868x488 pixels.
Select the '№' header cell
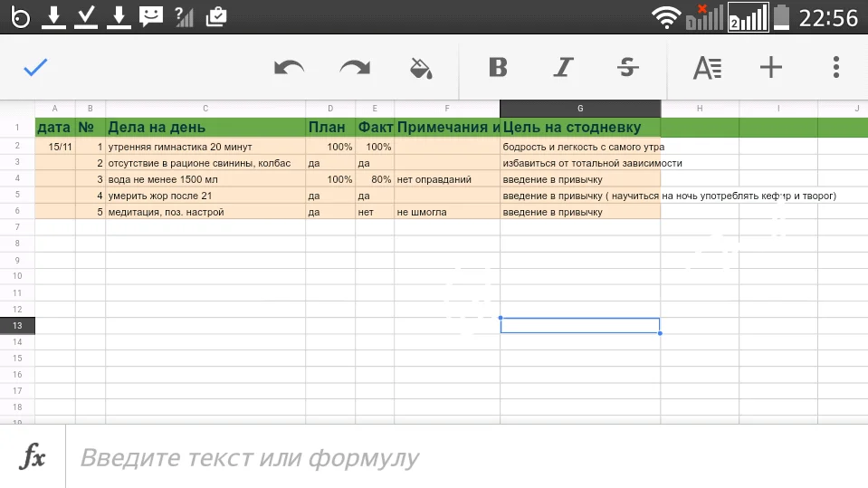(x=91, y=128)
